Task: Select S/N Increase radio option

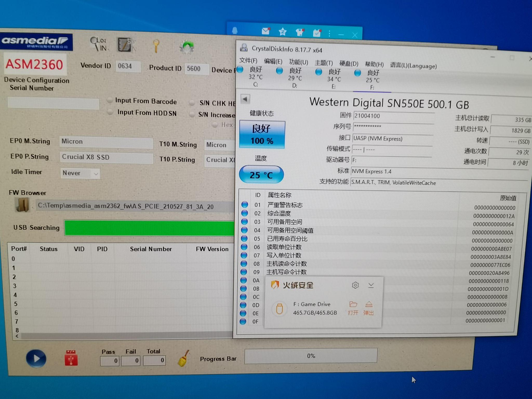Action: pos(192,114)
